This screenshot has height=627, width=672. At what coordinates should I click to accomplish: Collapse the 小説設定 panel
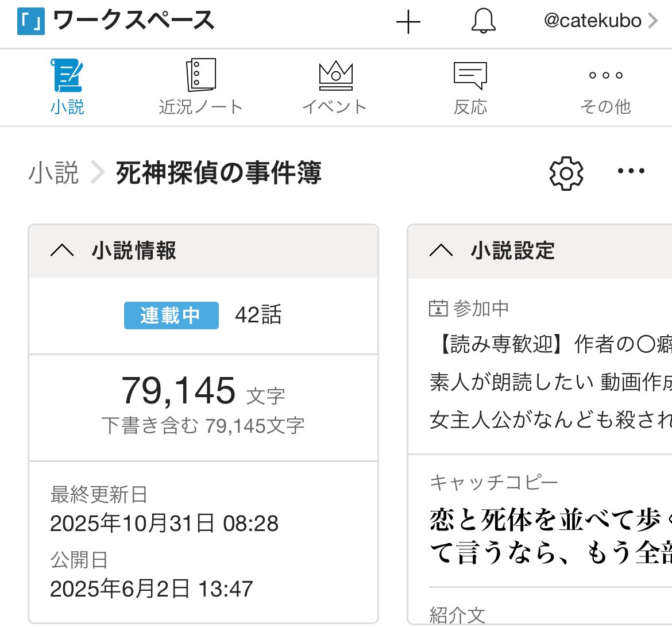pyautogui.click(x=441, y=251)
